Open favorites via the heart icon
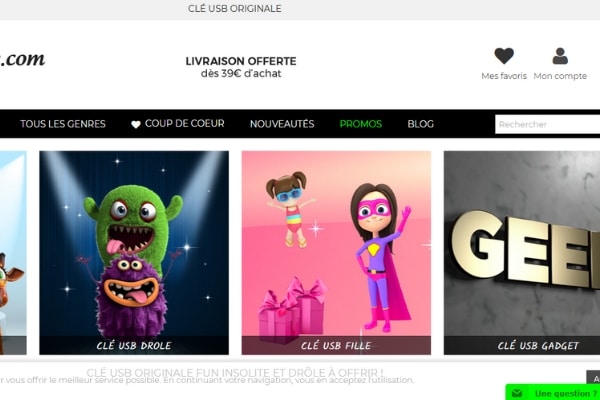Viewport: 600px width, 400px height. (x=504, y=56)
